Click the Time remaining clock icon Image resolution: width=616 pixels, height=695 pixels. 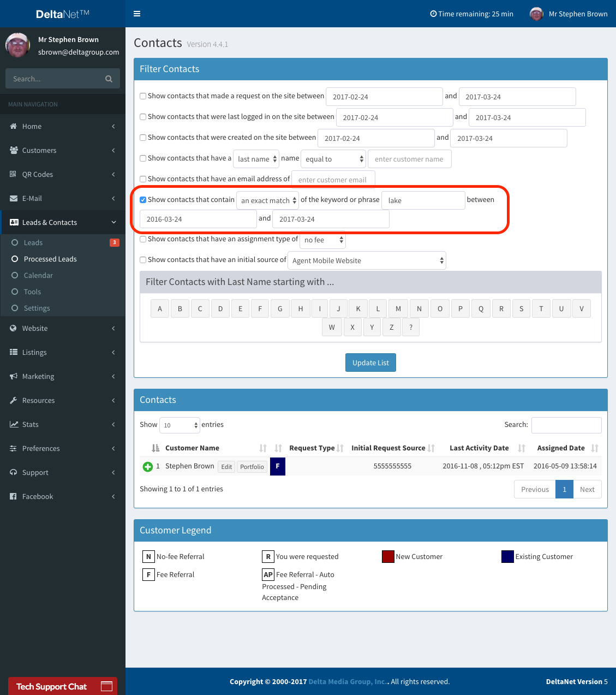(x=433, y=14)
